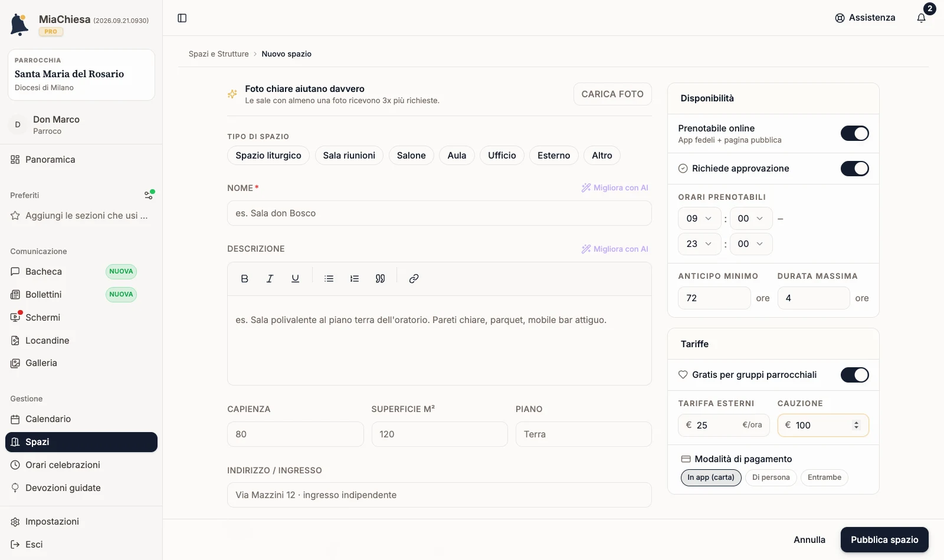This screenshot has width=944, height=560.
Task: Apply underline formatting in description
Action: click(x=295, y=279)
